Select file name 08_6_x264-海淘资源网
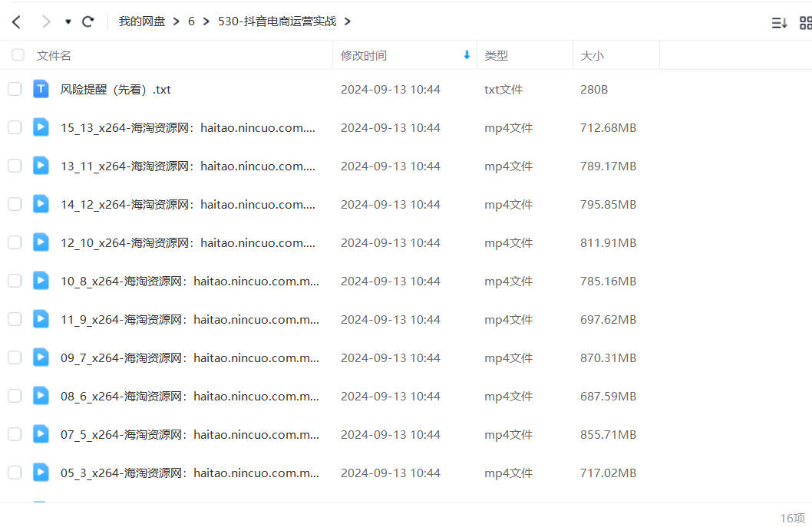Image resolution: width=812 pixels, height=527 pixels. [x=190, y=396]
